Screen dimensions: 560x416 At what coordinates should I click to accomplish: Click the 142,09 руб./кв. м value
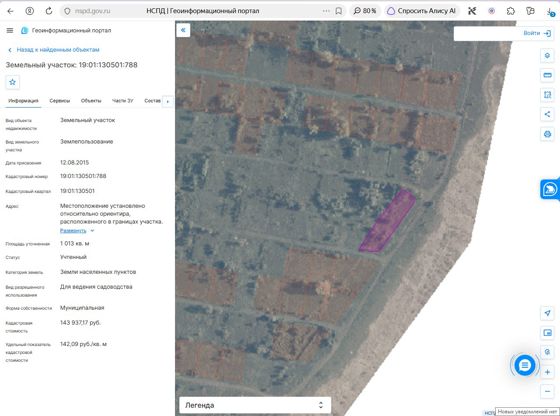click(x=83, y=344)
